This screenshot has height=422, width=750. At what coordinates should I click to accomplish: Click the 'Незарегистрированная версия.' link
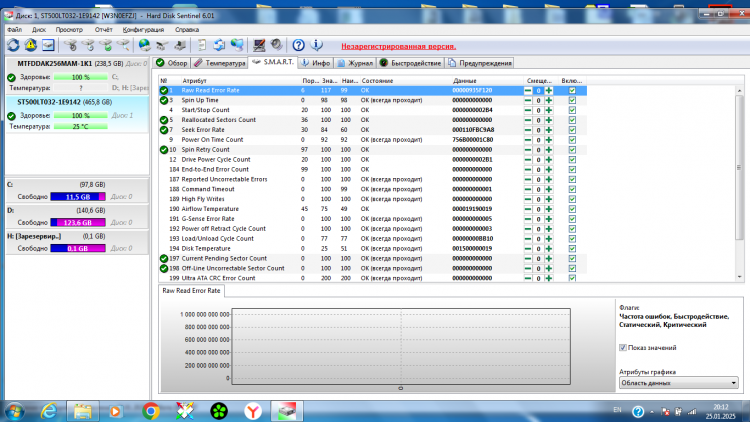coord(398,46)
